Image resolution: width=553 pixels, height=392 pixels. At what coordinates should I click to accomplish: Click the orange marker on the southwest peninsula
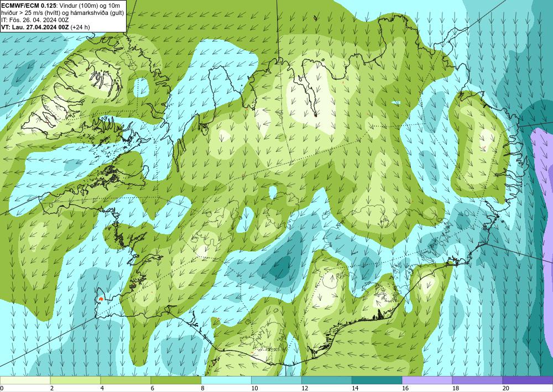(x=101, y=299)
